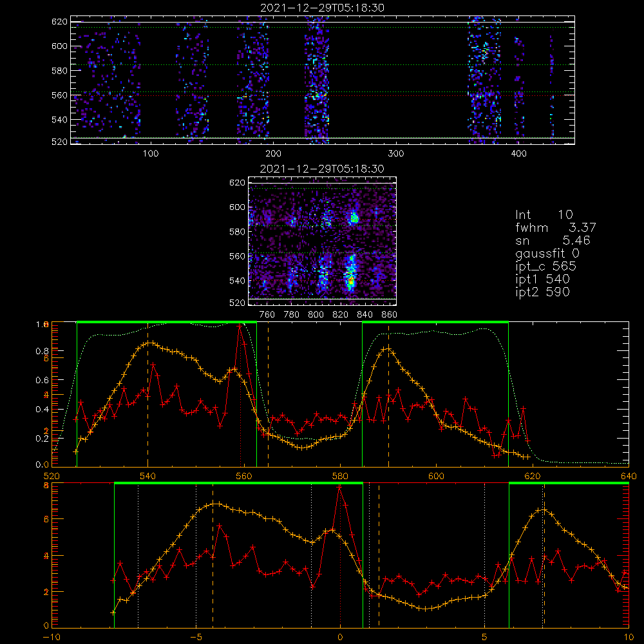Click the top spectrogram title 2021-12-29T05:18:30

[322, 8]
